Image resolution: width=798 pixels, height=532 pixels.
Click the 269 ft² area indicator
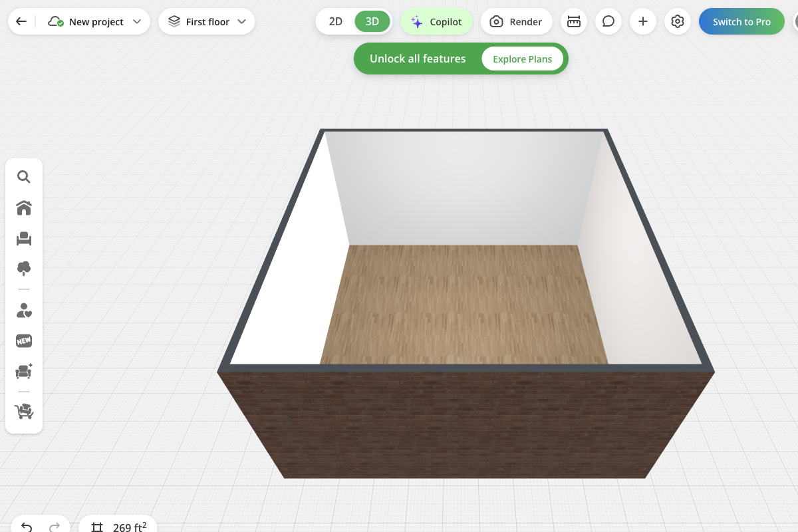click(118, 525)
